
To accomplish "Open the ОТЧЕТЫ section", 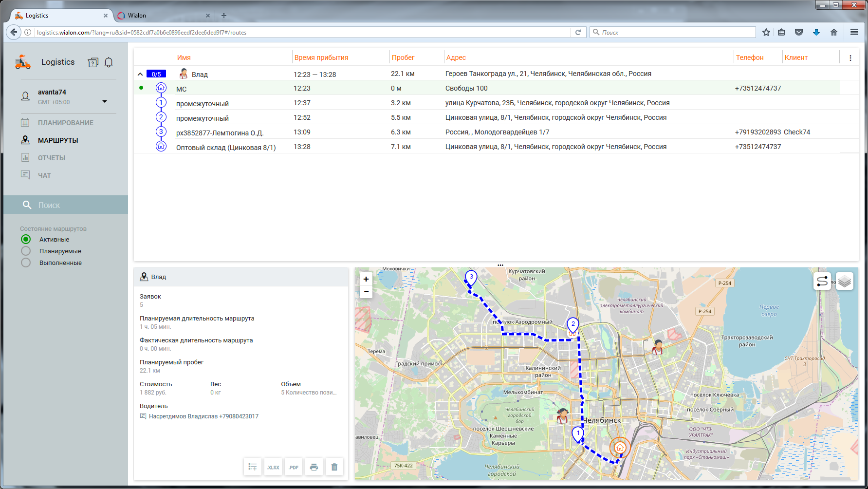I will (x=51, y=158).
